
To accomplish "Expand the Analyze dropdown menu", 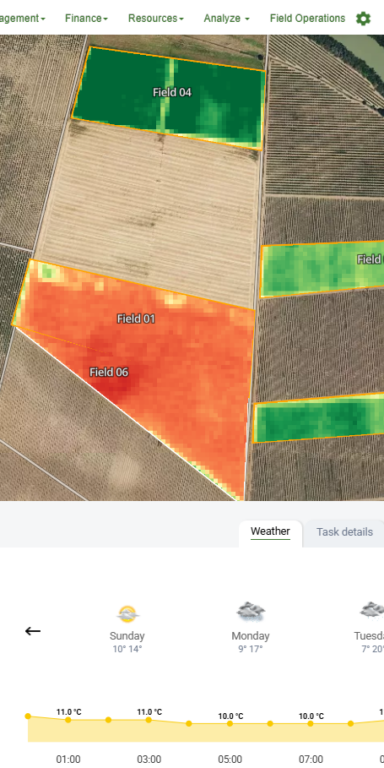I will [226, 19].
